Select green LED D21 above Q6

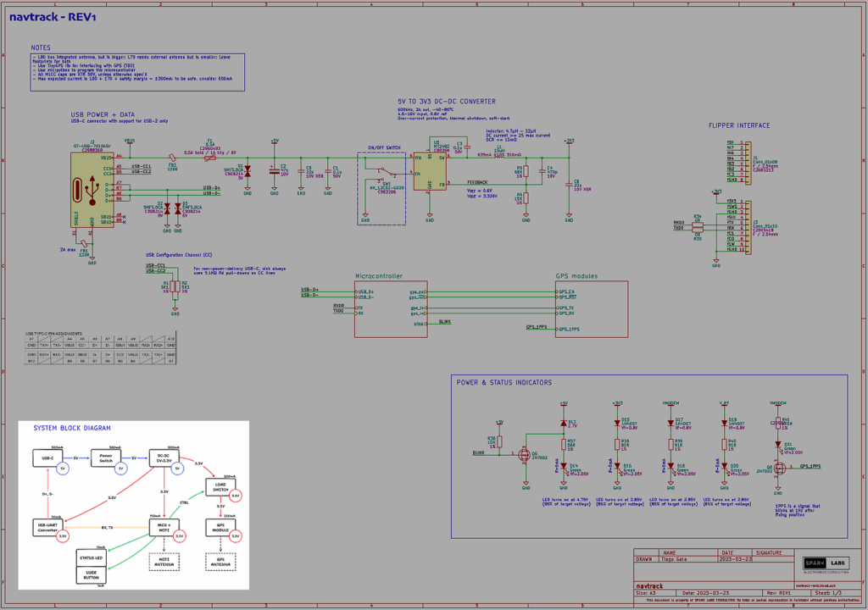(778, 445)
